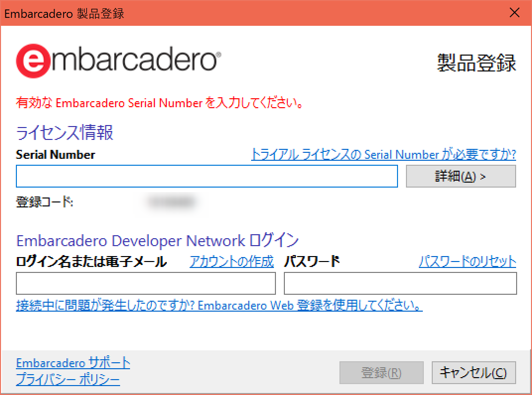The width and height of the screenshot is (532, 395).
Task: Click the red Serial Number warning message
Action: click(159, 103)
